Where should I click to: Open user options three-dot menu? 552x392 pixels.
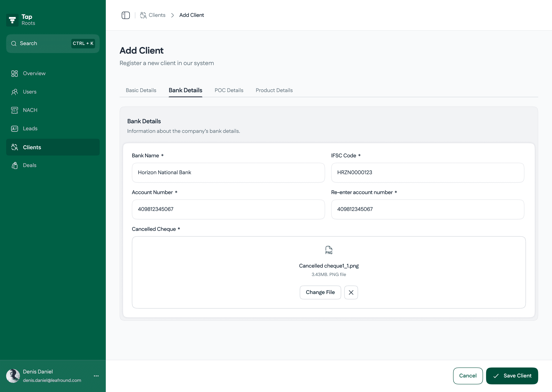[x=96, y=376]
